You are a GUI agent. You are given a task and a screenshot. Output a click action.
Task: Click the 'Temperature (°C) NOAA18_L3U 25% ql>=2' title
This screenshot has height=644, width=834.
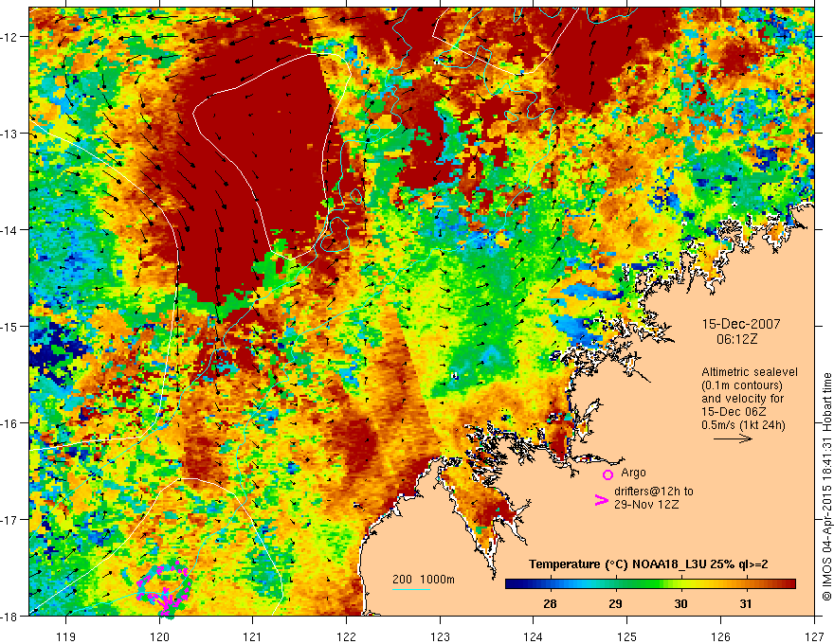tap(648, 564)
